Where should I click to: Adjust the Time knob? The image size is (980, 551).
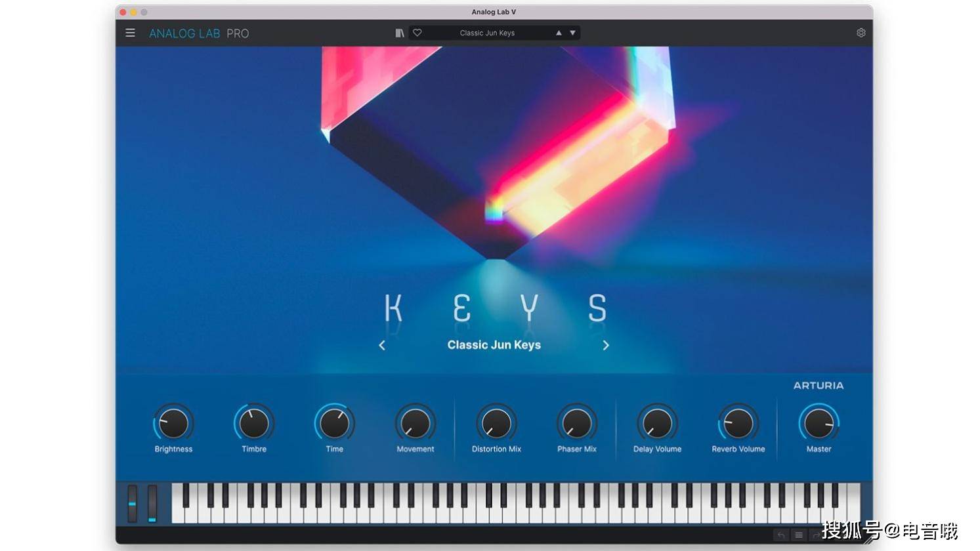click(x=335, y=423)
